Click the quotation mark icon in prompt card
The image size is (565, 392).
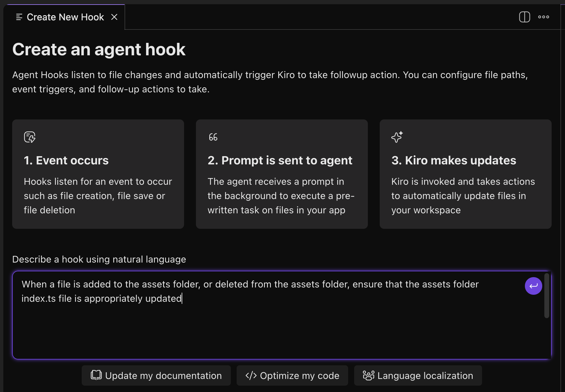point(213,137)
